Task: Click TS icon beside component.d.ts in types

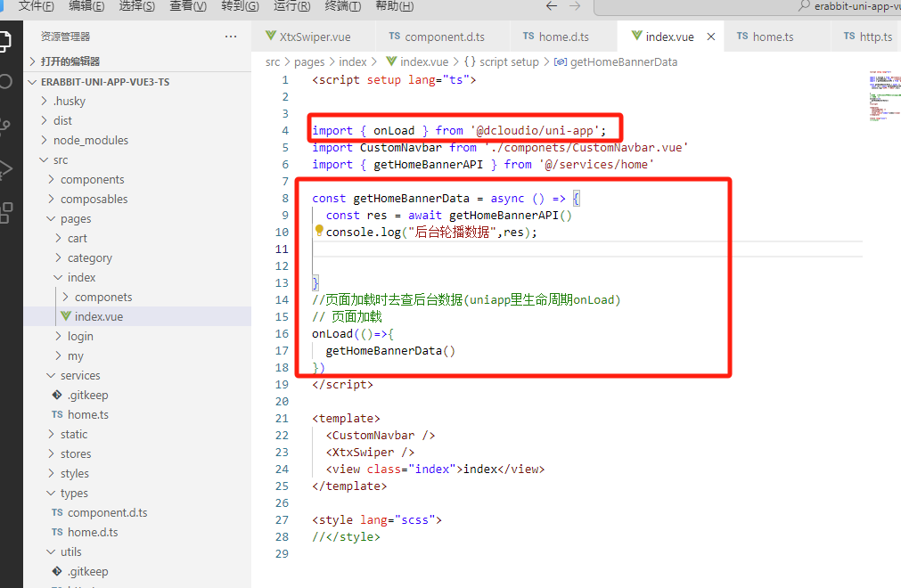Action: click(57, 513)
